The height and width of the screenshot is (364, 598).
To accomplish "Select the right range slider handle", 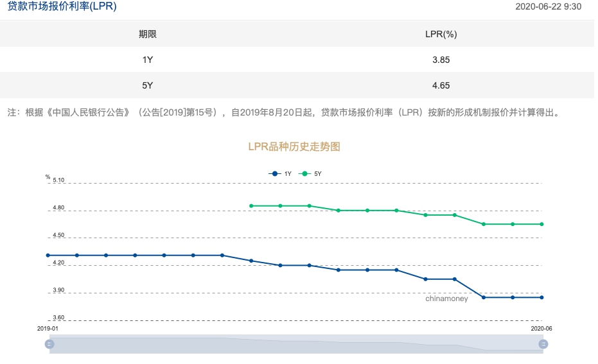I will click(543, 344).
